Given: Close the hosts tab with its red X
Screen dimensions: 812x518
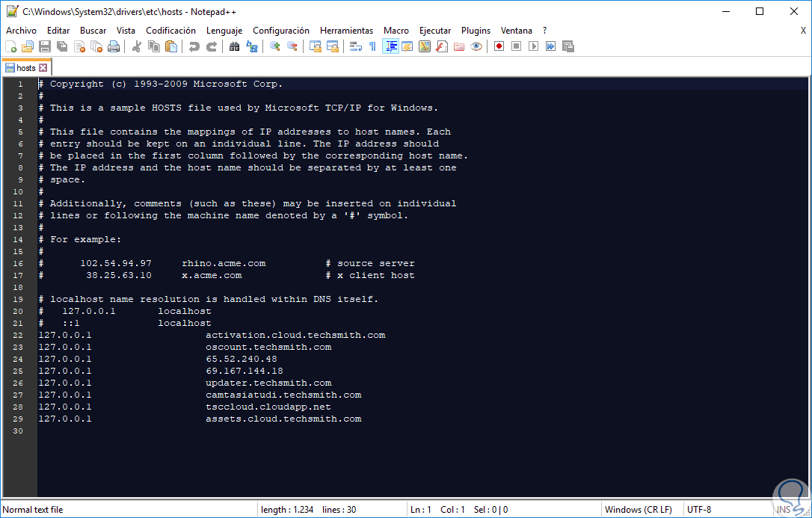Looking at the screenshot, I should click(x=43, y=68).
